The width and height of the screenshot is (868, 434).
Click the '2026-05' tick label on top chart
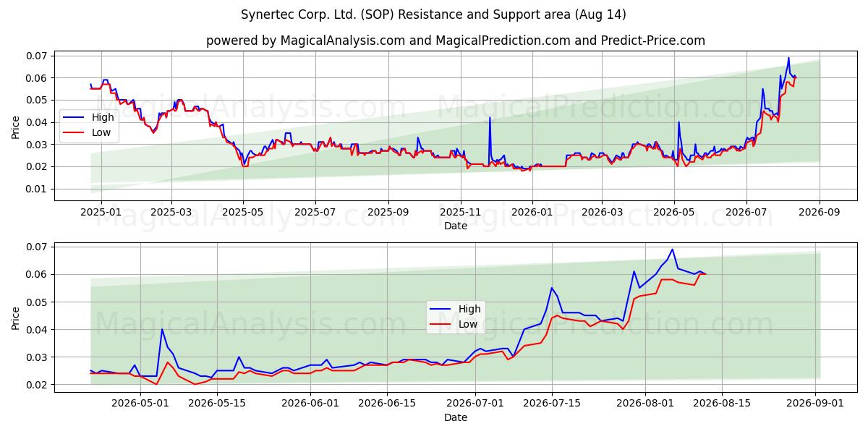[674, 212]
